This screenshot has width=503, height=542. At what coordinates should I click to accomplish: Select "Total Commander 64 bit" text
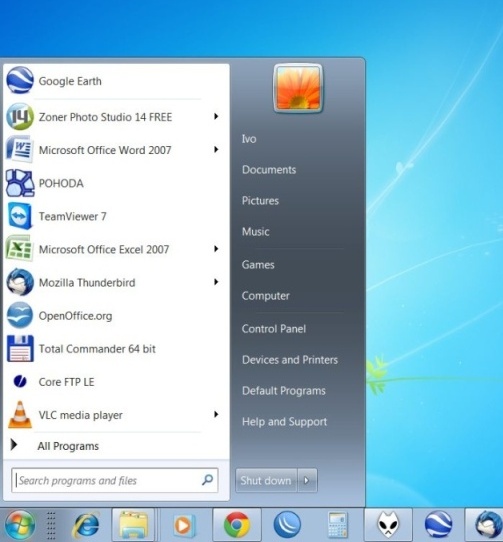point(97,349)
